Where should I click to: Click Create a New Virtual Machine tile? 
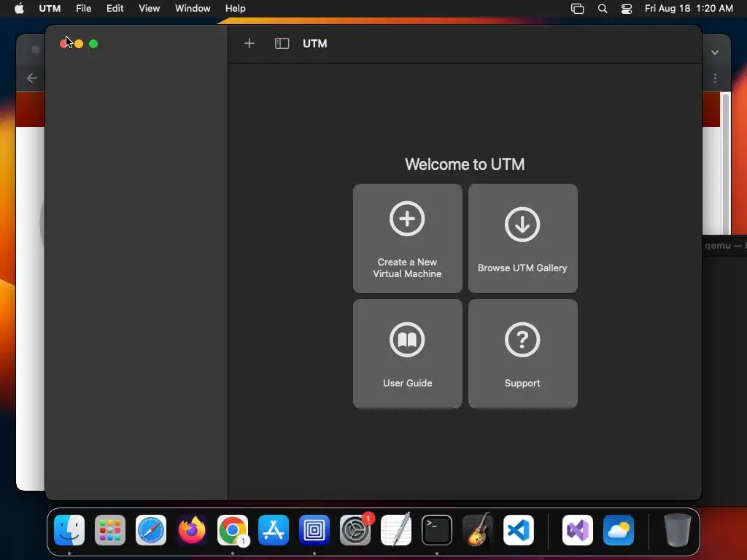tap(407, 238)
